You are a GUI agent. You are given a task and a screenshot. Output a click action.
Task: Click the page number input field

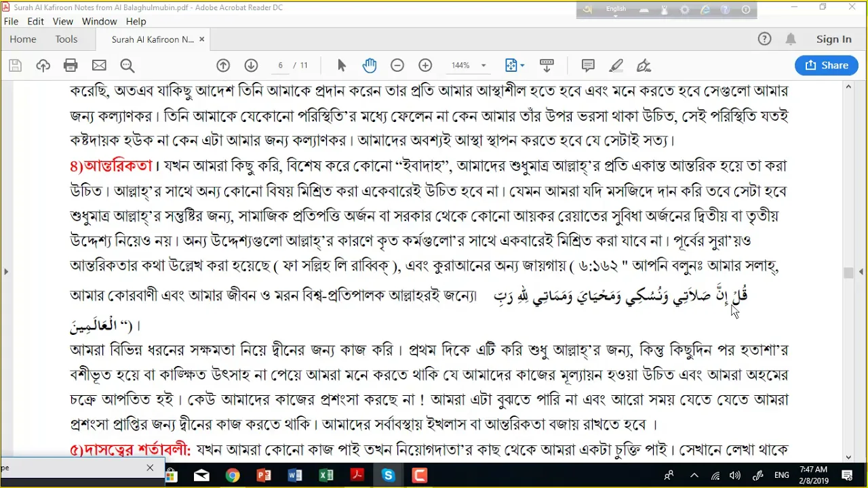pyautogui.click(x=280, y=66)
